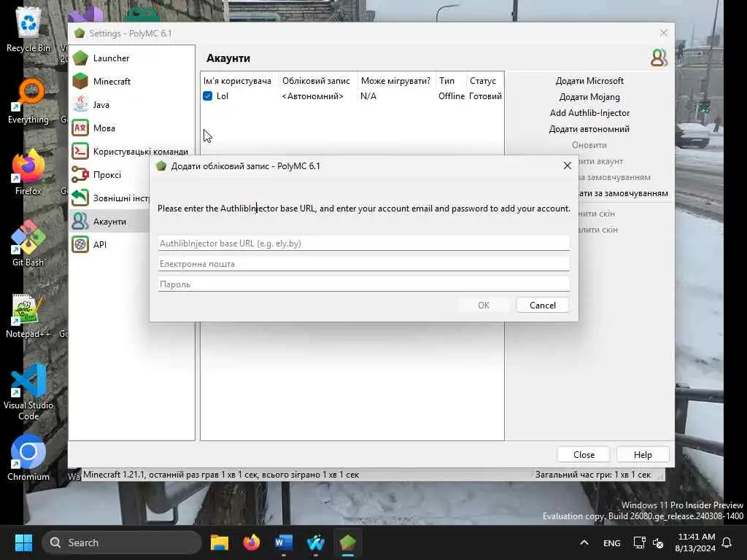Viewport: 747px width, 560px height.
Task: Click the accounts icon beside the Акаунти heading
Action: click(659, 58)
